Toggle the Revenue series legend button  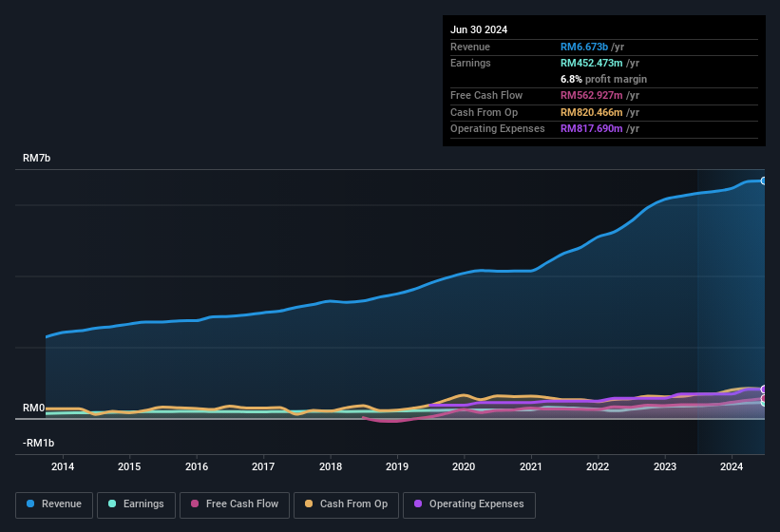[54, 504]
